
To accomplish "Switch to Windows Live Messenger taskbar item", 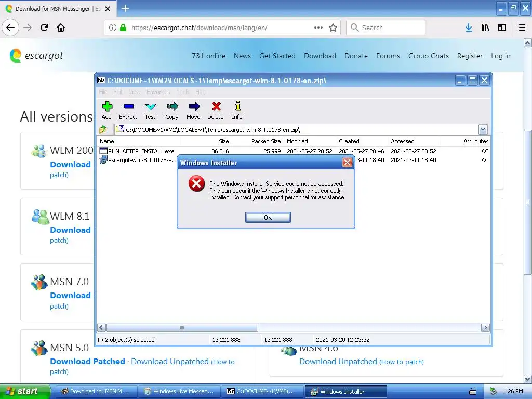I will (x=180, y=391).
